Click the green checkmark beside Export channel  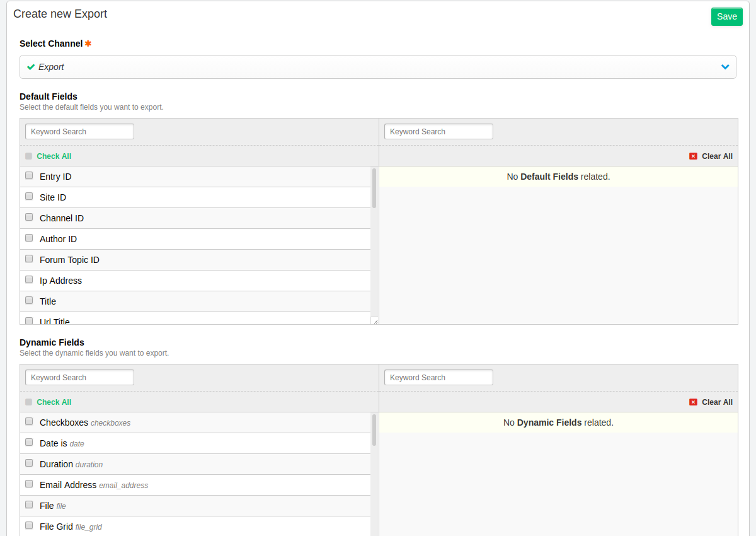pos(30,66)
